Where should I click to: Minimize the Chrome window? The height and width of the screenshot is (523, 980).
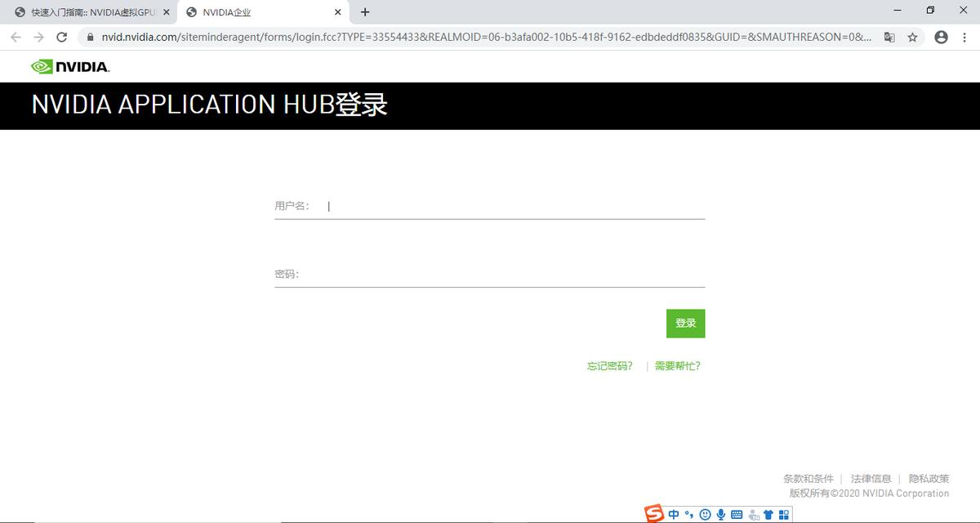pos(898,11)
